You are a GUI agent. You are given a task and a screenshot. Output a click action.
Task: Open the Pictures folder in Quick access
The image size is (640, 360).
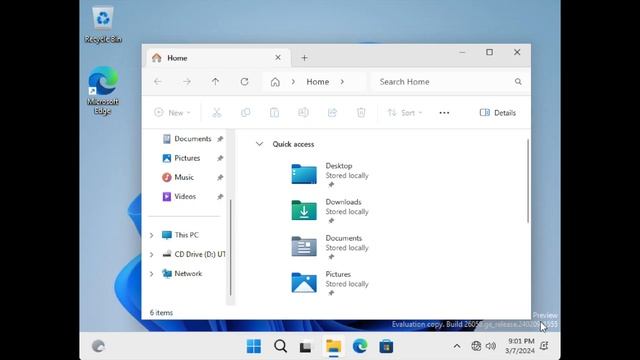tap(330, 283)
